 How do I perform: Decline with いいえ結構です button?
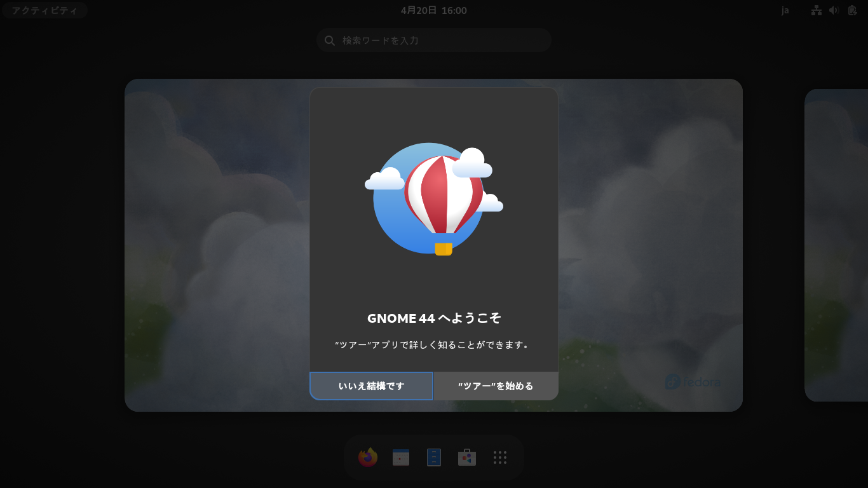tap(372, 386)
